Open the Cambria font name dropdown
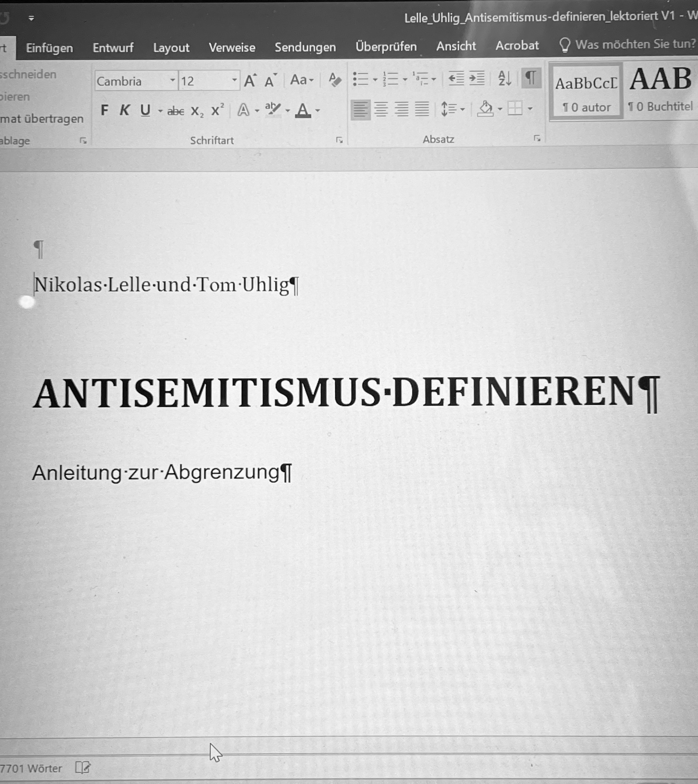The width and height of the screenshot is (698, 784). [172, 81]
